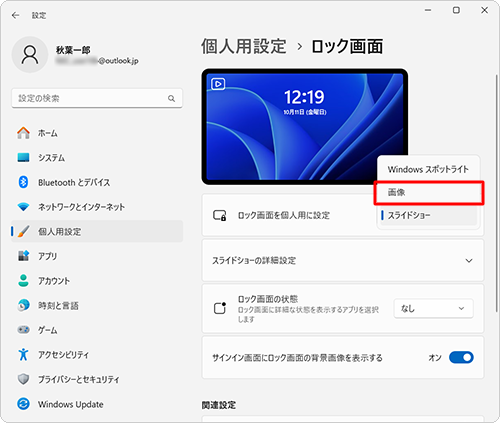Select スライドショー option in dropdown list
The width and height of the screenshot is (500, 423).
[428, 215]
